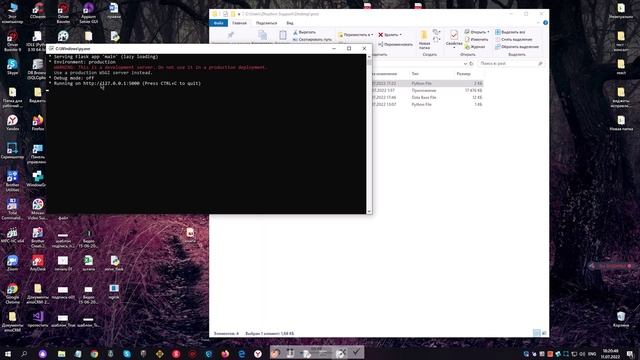Click Переименовать in the Explorer ribbon

(396, 44)
